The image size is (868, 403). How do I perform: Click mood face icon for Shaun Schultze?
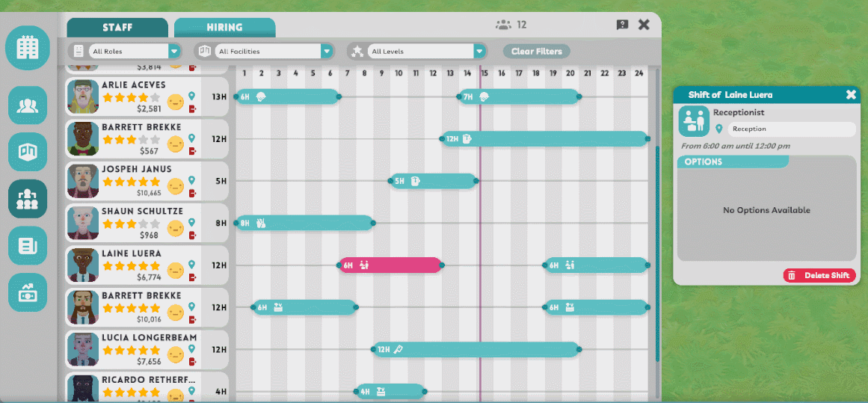176,228
